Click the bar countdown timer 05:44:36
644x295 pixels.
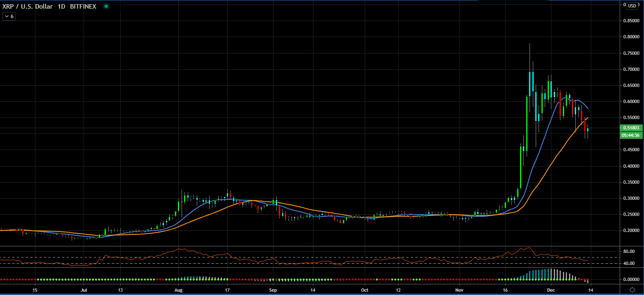coord(631,135)
